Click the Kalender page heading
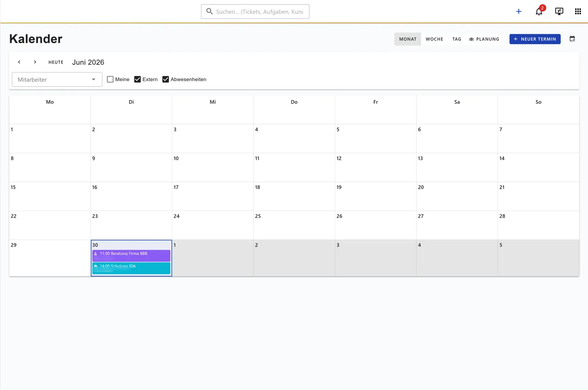 (36, 39)
